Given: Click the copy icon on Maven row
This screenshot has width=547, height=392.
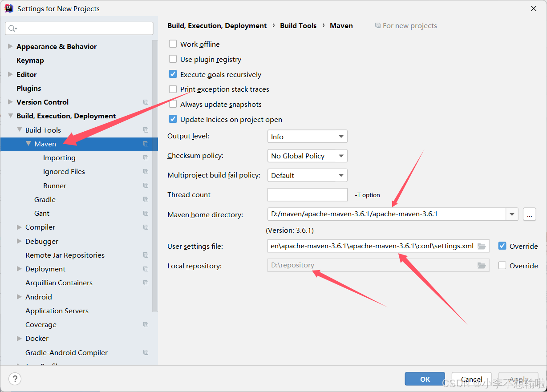Looking at the screenshot, I should 146,144.
